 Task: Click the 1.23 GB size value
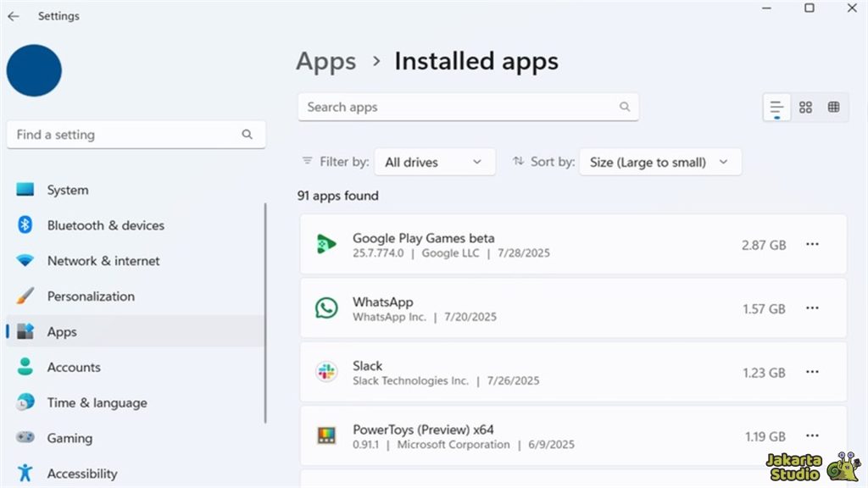tap(764, 373)
